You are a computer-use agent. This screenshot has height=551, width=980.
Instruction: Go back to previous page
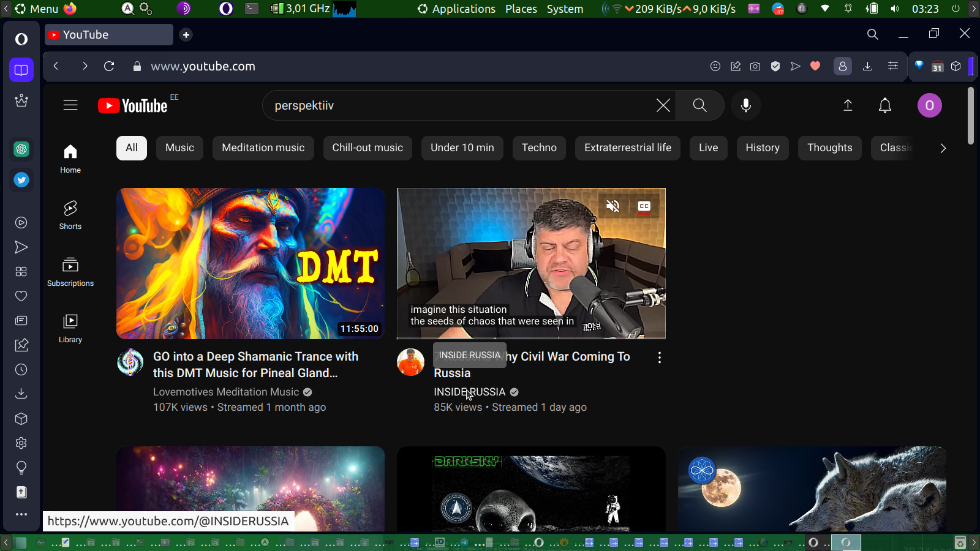56,66
